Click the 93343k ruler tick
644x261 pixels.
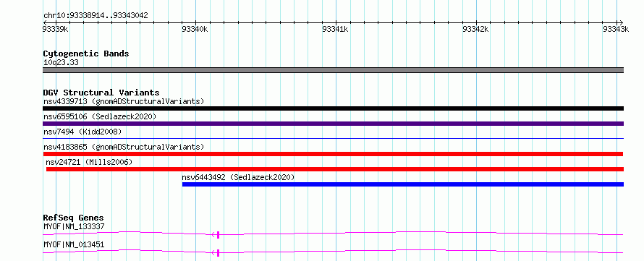[616, 29]
